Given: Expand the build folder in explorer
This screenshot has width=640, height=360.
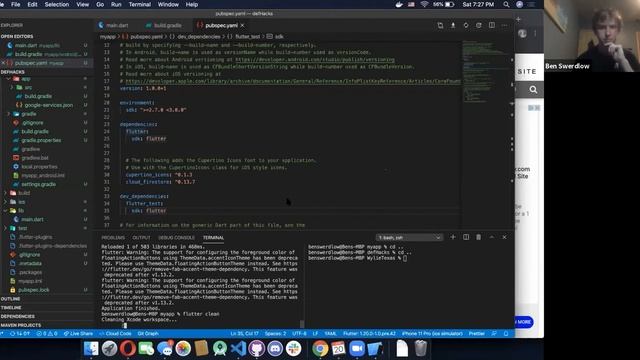Looking at the screenshot, I should 5,193.
